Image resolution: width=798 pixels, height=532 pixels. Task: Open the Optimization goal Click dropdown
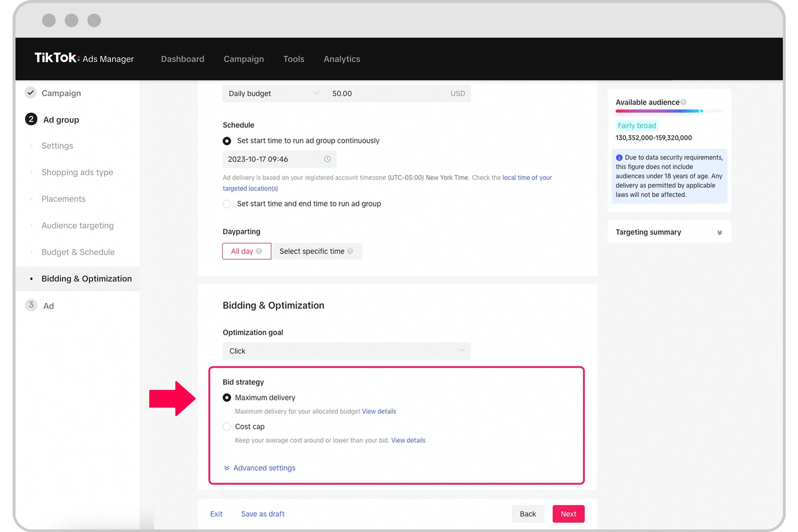(x=346, y=351)
